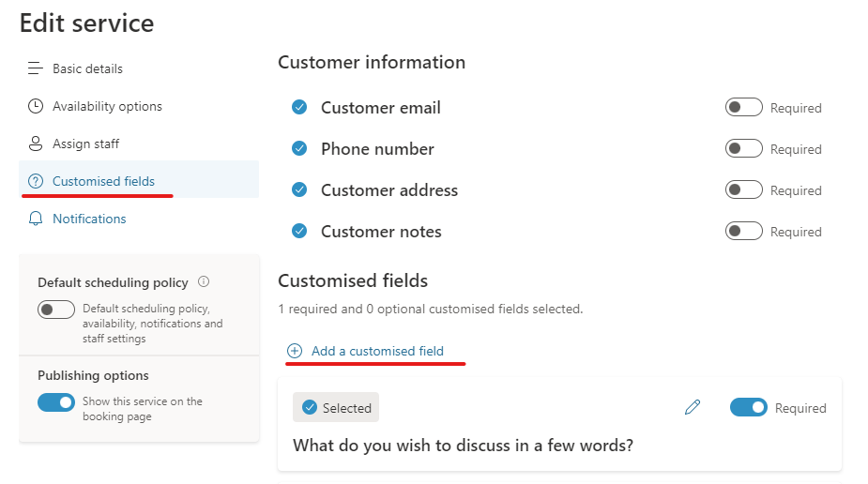Screen dimensions: 868x484
Task: Click the bell icon for Notifications
Action: tap(36, 219)
